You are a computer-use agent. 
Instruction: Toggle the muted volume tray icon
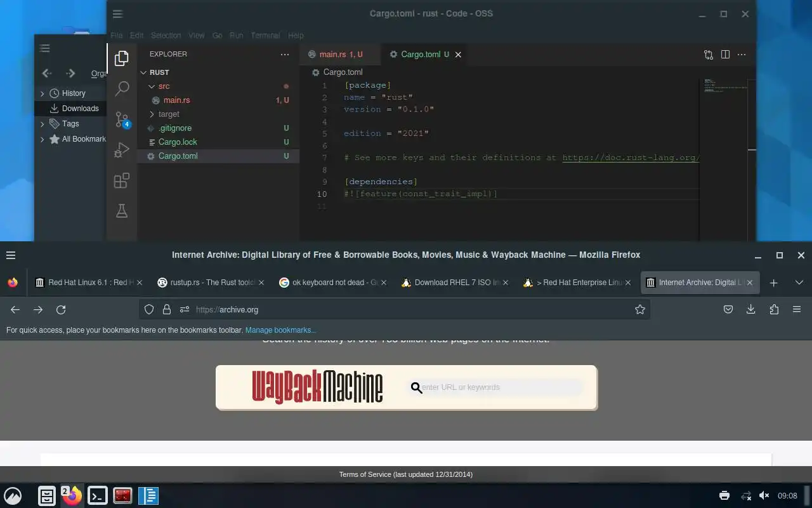(764, 496)
